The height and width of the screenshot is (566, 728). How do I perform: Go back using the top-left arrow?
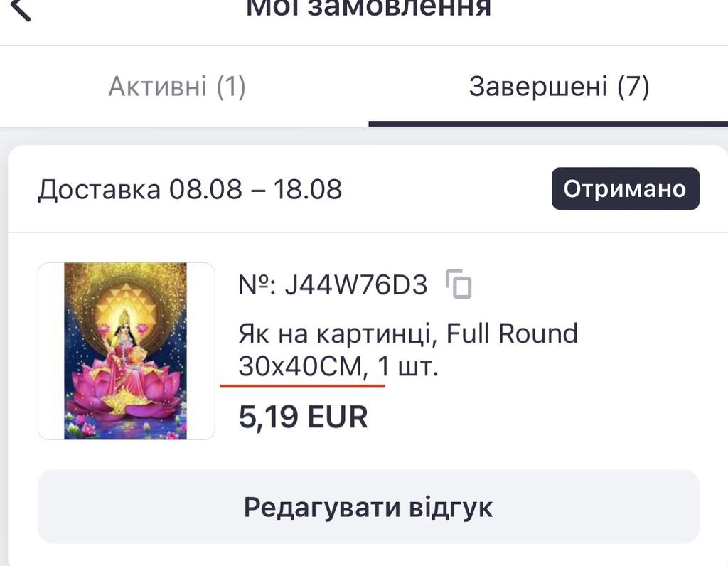tap(21, 9)
